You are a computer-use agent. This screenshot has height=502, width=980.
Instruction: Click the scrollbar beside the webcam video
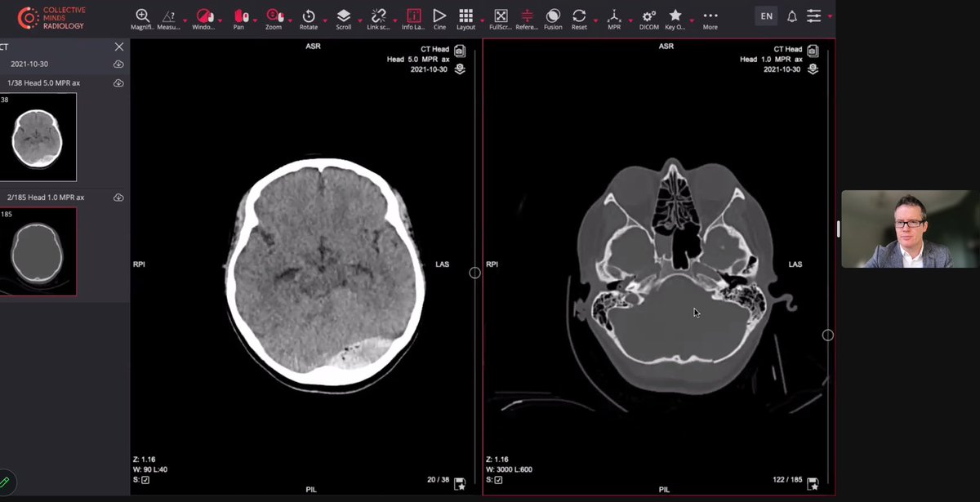pos(838,229)
